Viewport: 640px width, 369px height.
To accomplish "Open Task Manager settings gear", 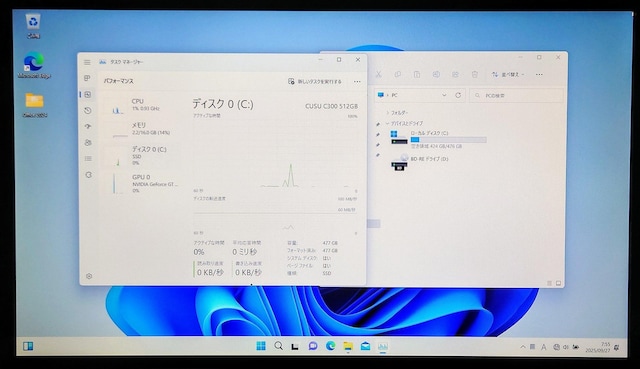I will (x=89, y=276).
